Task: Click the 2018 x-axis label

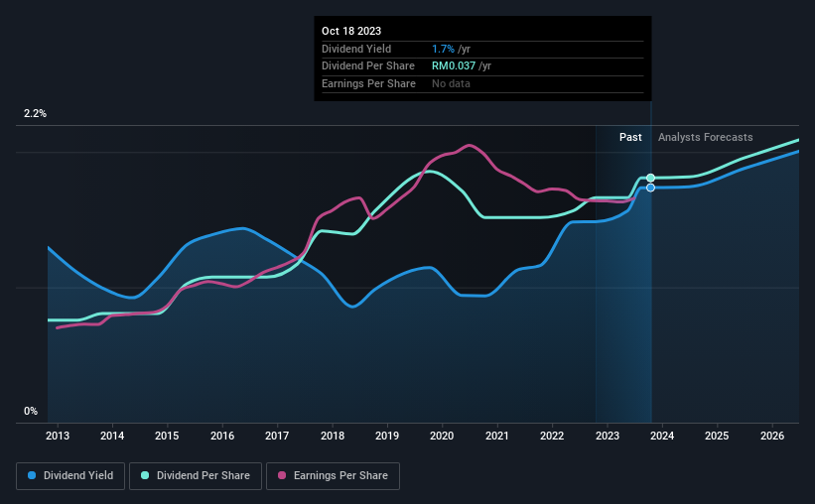Action: click(x=333, y=436)
